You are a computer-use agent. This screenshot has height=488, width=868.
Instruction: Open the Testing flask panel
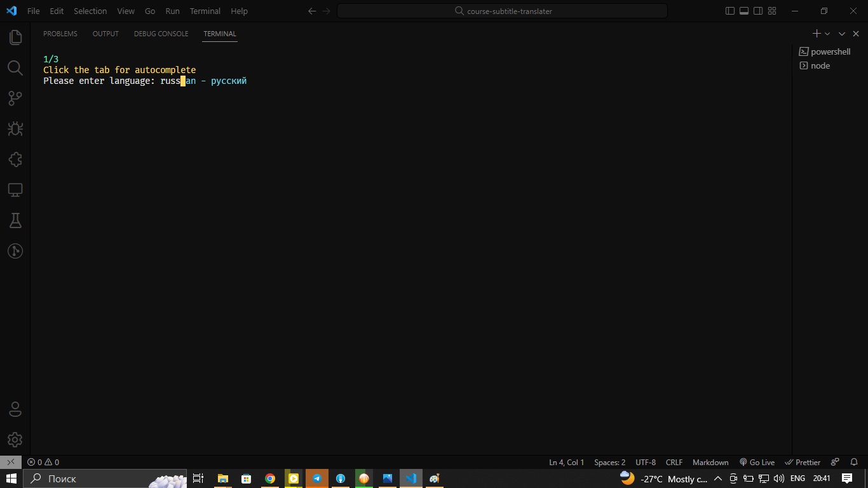click(15, 220)
